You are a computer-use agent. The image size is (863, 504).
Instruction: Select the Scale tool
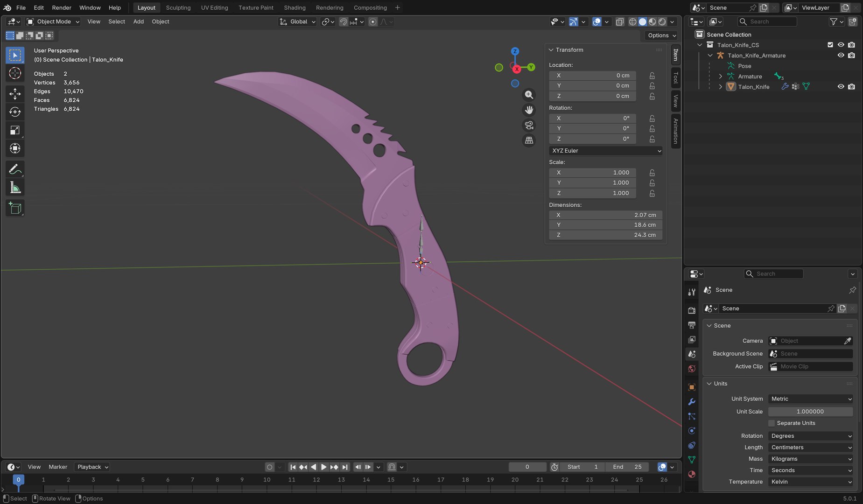click(x=15, y=130)
